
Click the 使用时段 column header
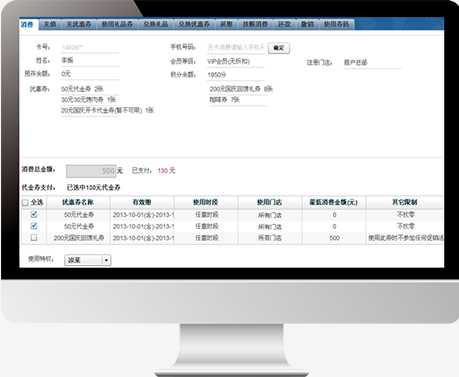pyautogui.click(x=205, y=202)
